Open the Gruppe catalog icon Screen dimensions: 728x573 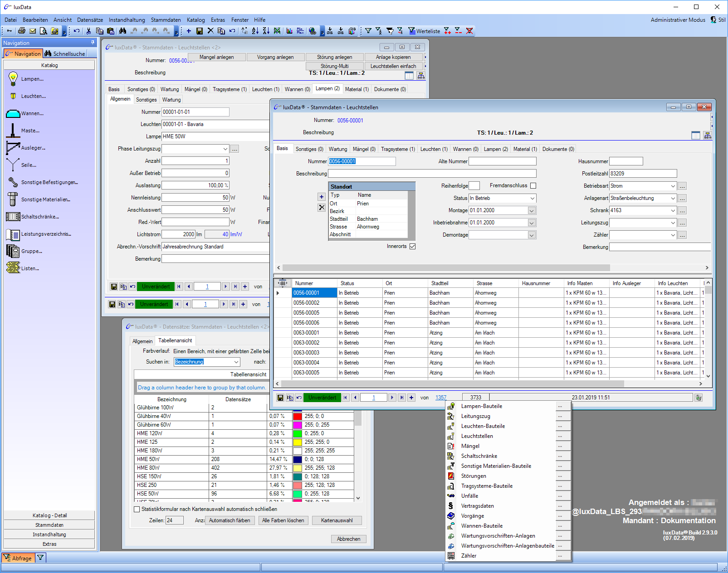[x=13, y=251]
